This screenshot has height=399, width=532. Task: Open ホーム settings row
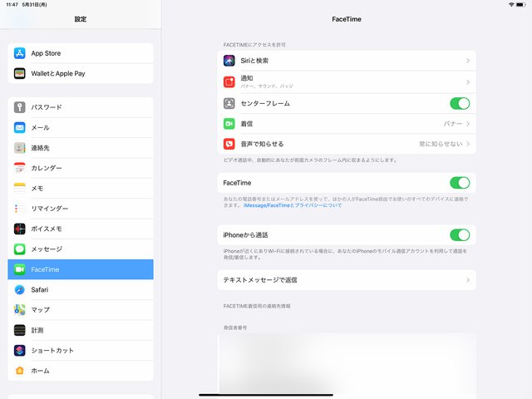(81, 371)
